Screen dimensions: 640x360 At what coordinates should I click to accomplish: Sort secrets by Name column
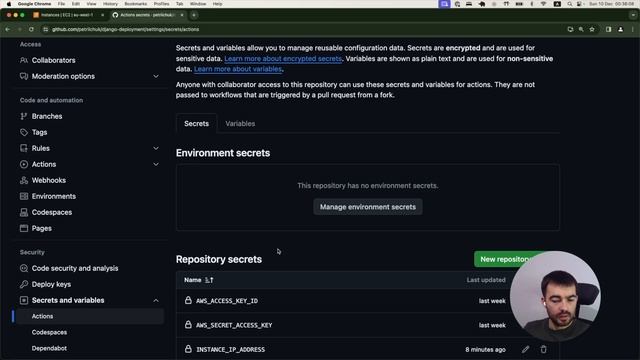point(198,280)
